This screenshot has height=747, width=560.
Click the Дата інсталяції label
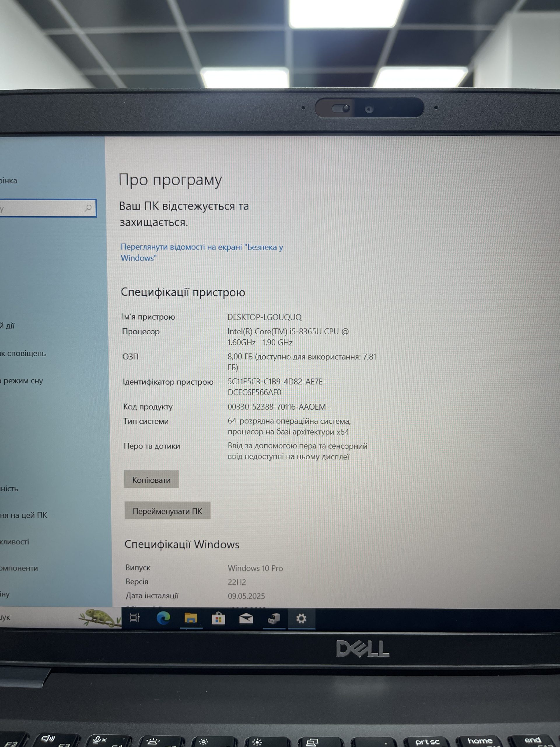(x=152, y=595)
